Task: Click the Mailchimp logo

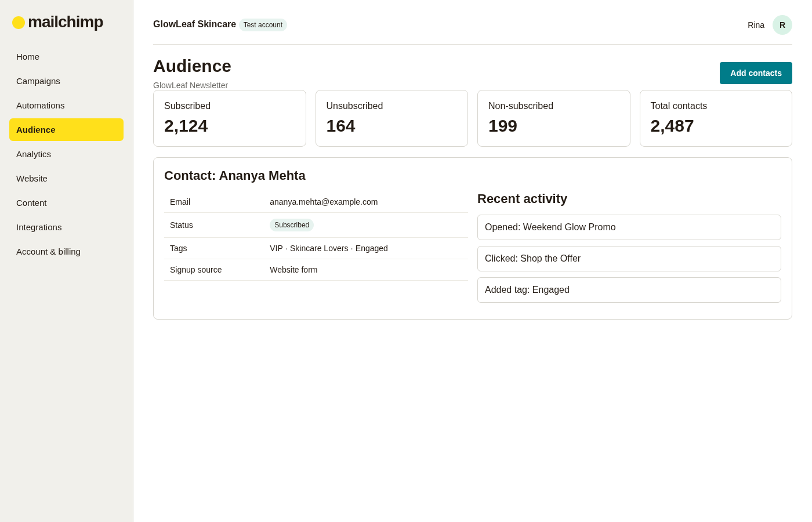Action: point(57,22)
